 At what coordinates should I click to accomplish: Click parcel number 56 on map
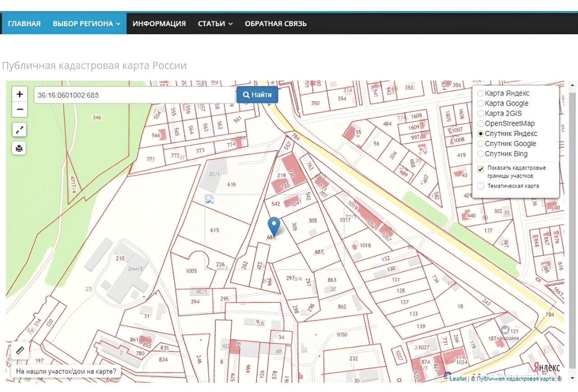pyautogui.click(x=377, y=143)
